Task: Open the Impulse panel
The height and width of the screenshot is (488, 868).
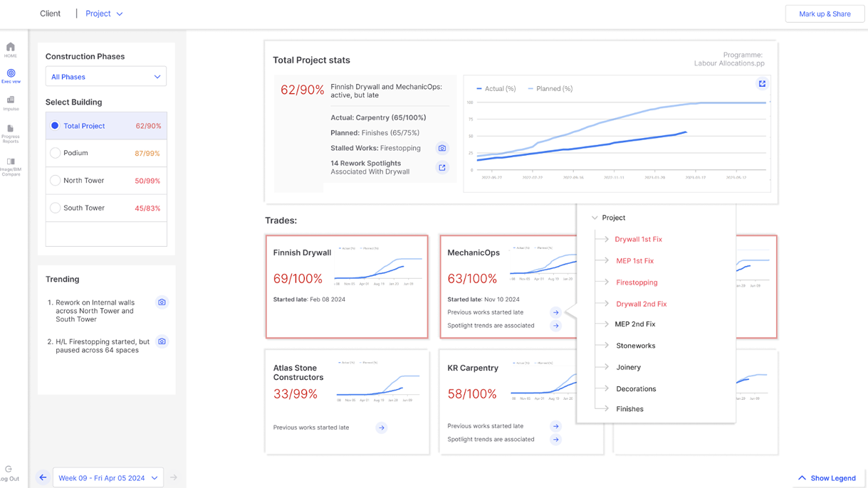Action: (x=10, y=103)
